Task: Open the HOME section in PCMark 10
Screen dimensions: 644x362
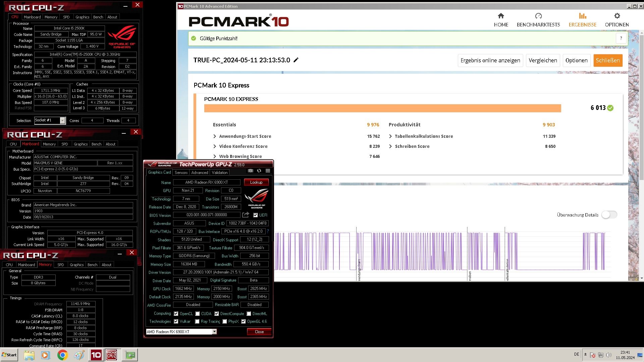Action: pyautogui.click(x=501, y=20)
